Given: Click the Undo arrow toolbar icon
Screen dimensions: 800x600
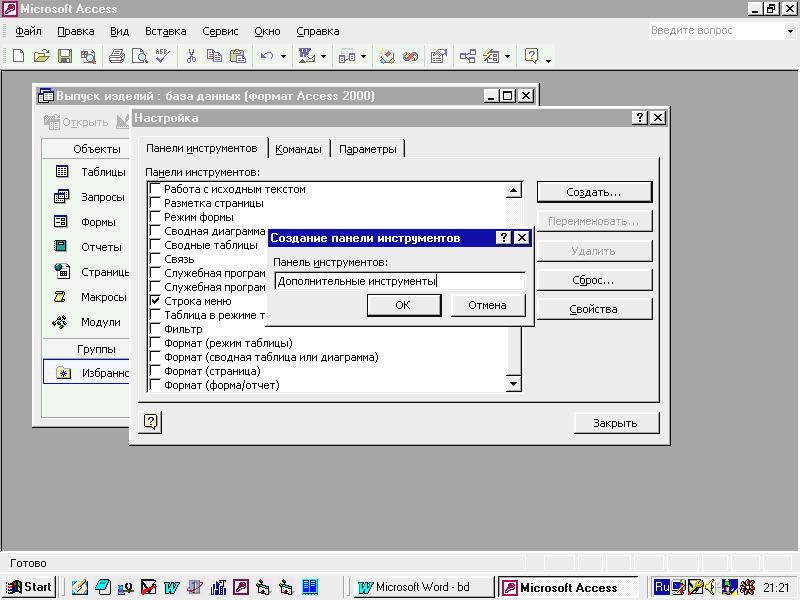Looking at the screenshot, I should click(266, 56).
